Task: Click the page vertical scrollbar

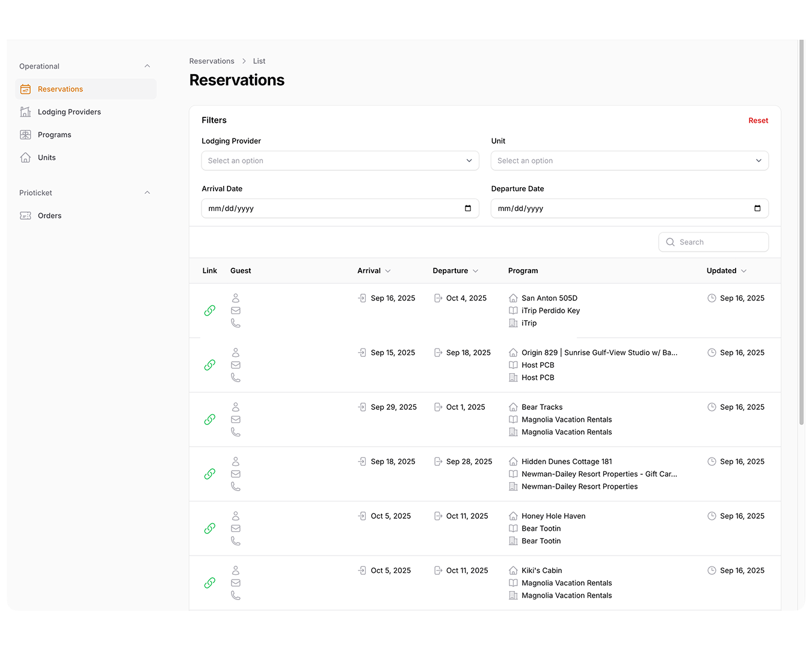Action: pyautogui.click(x=801, y=232)
